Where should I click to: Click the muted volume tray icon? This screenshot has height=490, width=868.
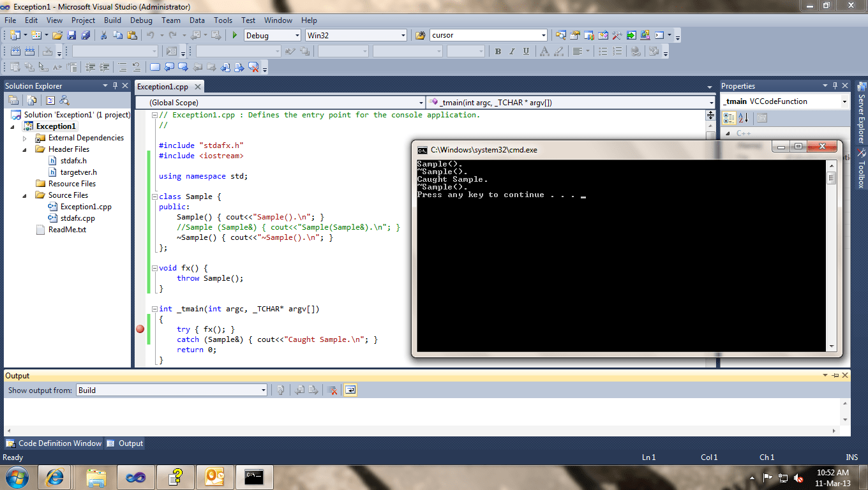pyautogui.click(x=798, y=478)
